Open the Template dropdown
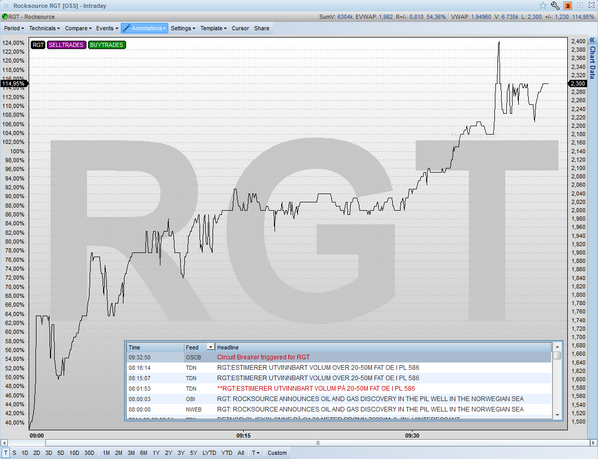 (x=213, y=28)
